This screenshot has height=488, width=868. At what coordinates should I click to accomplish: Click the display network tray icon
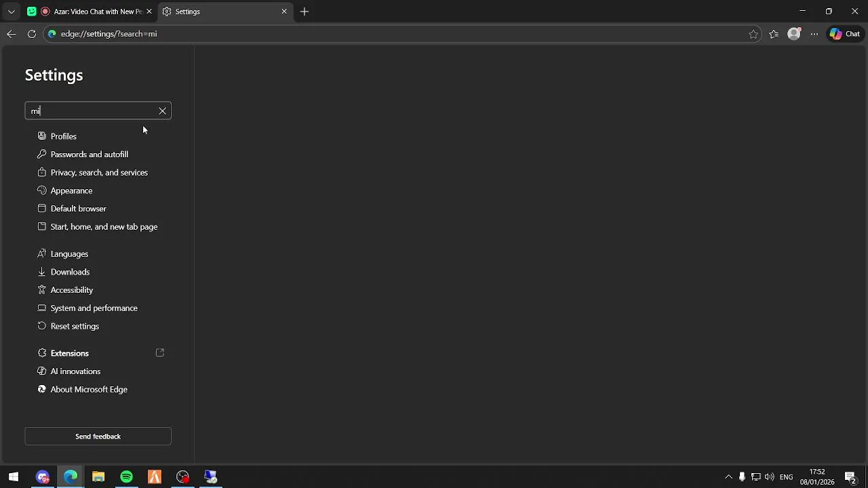pyautogui.click(x=756, y=477)
